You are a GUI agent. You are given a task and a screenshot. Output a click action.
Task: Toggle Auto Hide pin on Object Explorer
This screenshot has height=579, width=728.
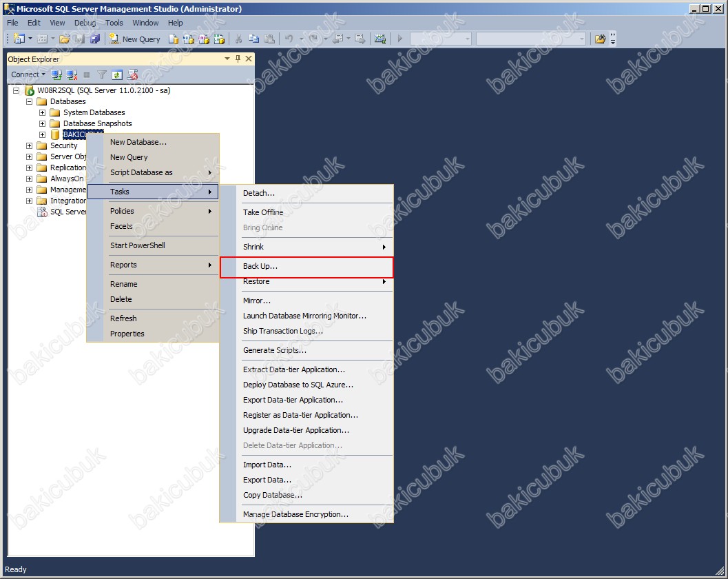[x=238, y=59]
